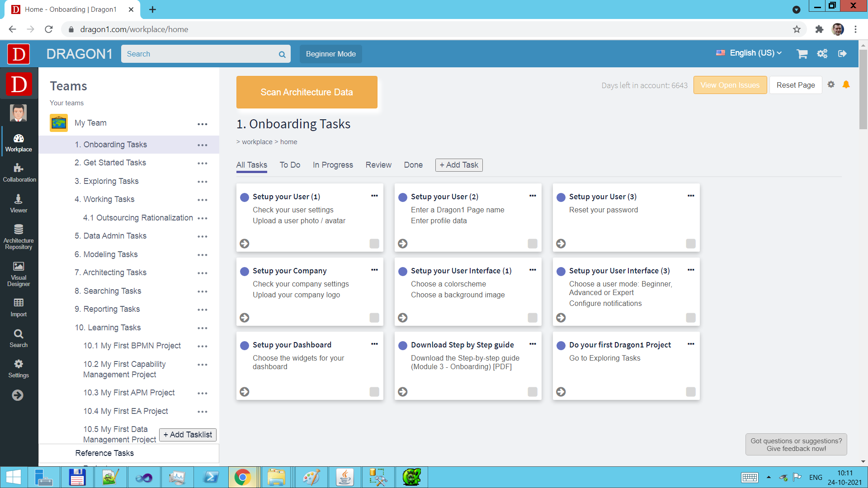868x488 pixels.
Task: Open the Architecture Repository icon
Action: tap(19, 237)
